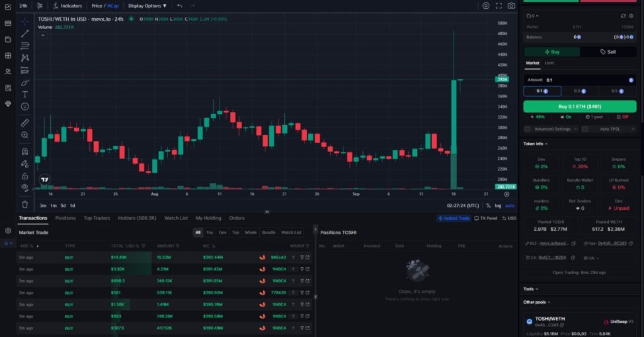Select the trend line drawing tool
Image resolution: width=644 pixels, height=337 pixels.
(x=25, y=34)
